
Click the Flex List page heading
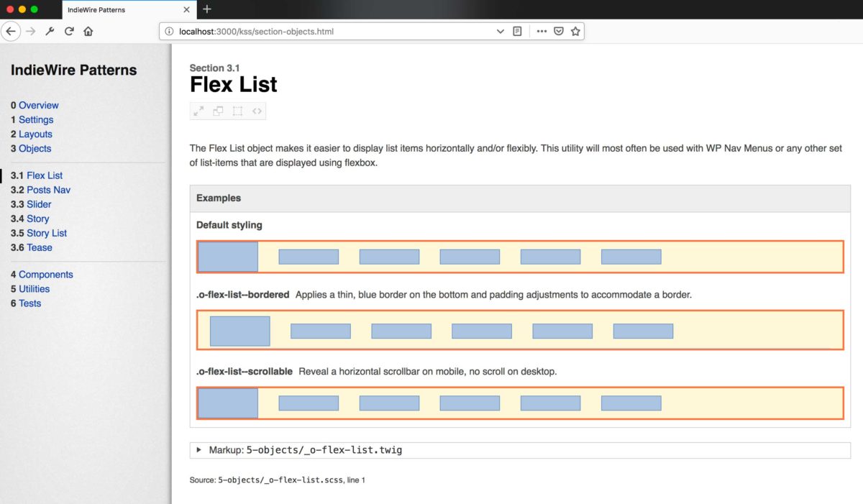(234, 85)
